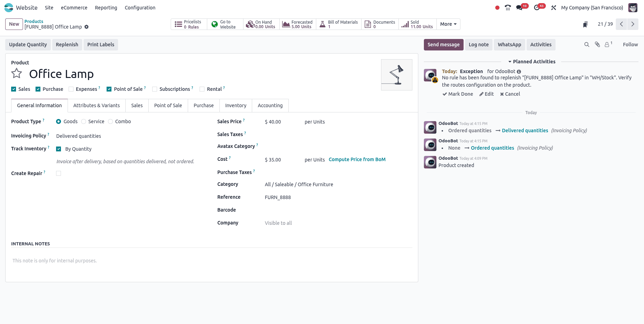
Task: Open Company selection field
Action: [338, 223]
